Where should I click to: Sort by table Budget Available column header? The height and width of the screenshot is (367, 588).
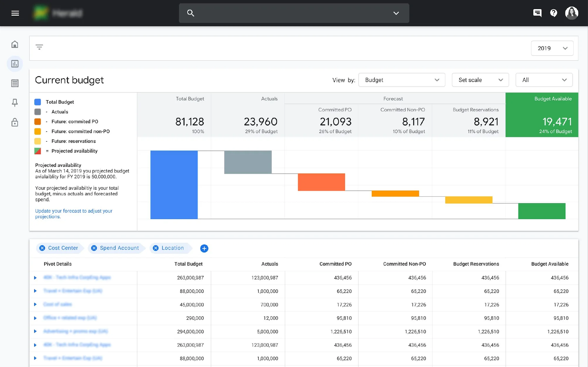click(550, 264)
